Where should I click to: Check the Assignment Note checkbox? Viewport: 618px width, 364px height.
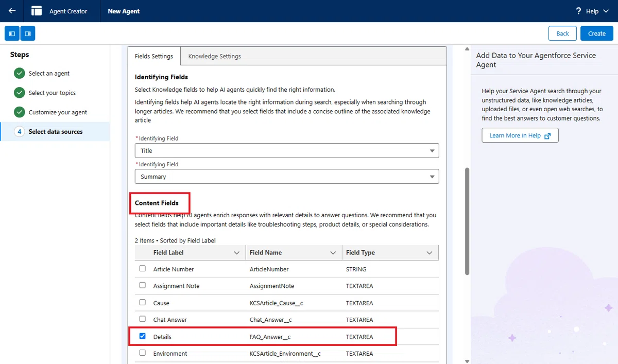(143, 285)
